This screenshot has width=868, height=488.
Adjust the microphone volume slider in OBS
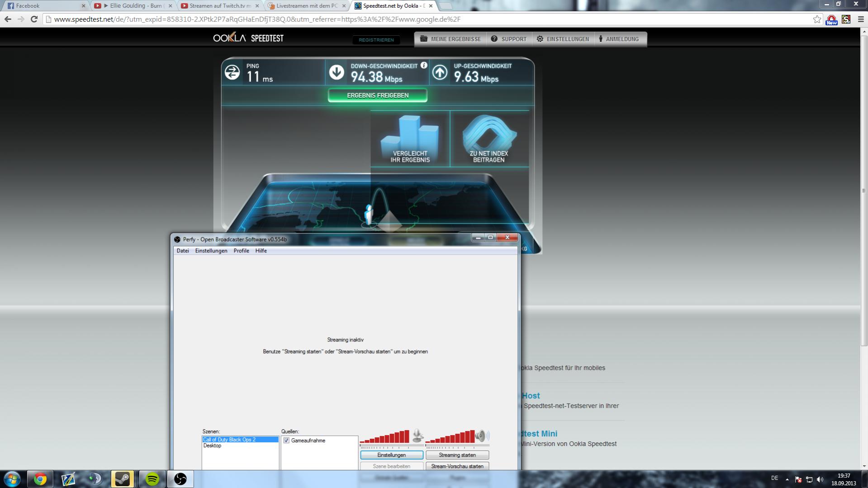coord(391,446)
